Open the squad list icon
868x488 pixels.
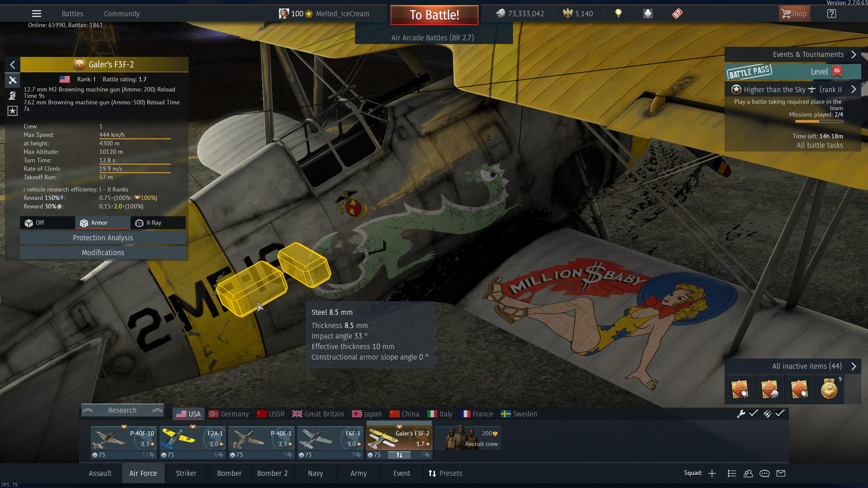coord(732,473)
